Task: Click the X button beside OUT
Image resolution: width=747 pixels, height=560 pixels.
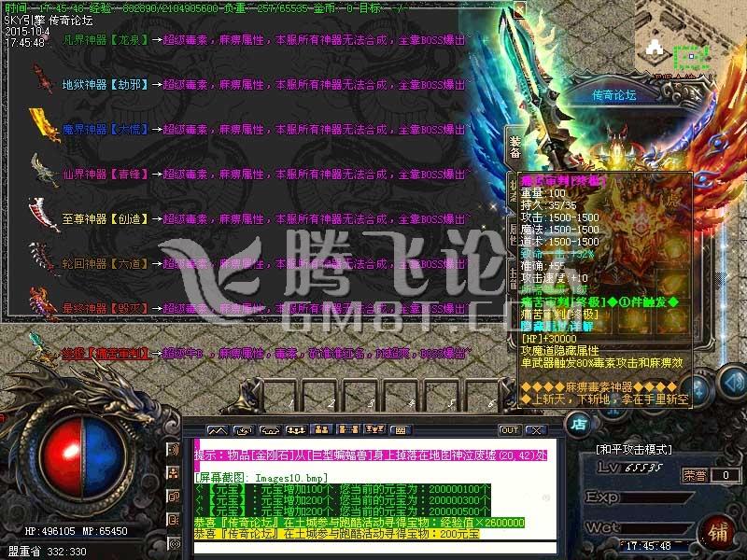Action: pyautogui.click(x=536, y=430)
